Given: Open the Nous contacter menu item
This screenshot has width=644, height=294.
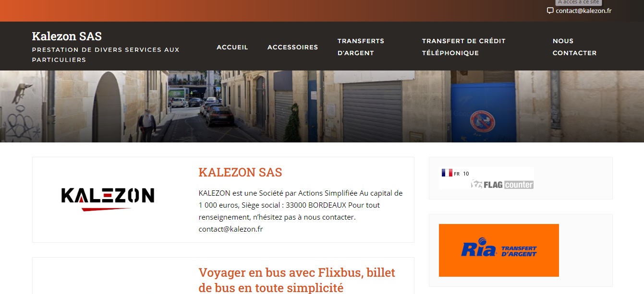Looking at the screenshot, I should coord(574,47).
